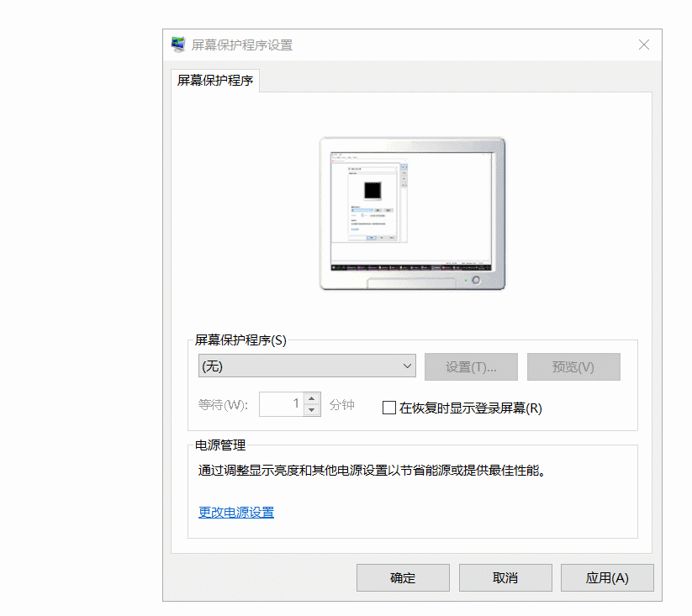Click the 等待(W) minutes input field
Viewport: 692px width, 616px height.
coord(282,404)
